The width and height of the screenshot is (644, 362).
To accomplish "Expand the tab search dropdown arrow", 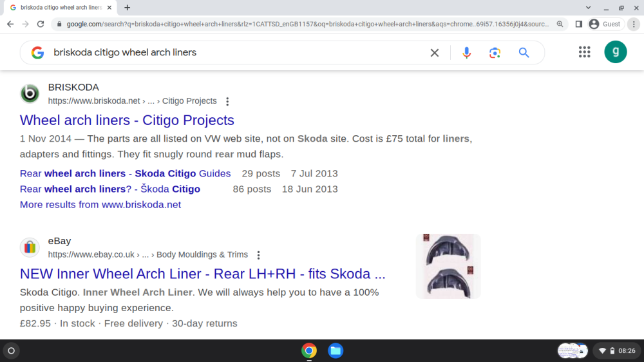I will tap(588, 7).
